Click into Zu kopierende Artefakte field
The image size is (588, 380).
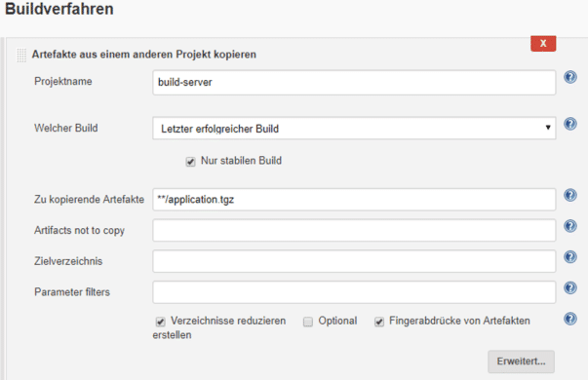pyautogui.click(x=354, y=200)
